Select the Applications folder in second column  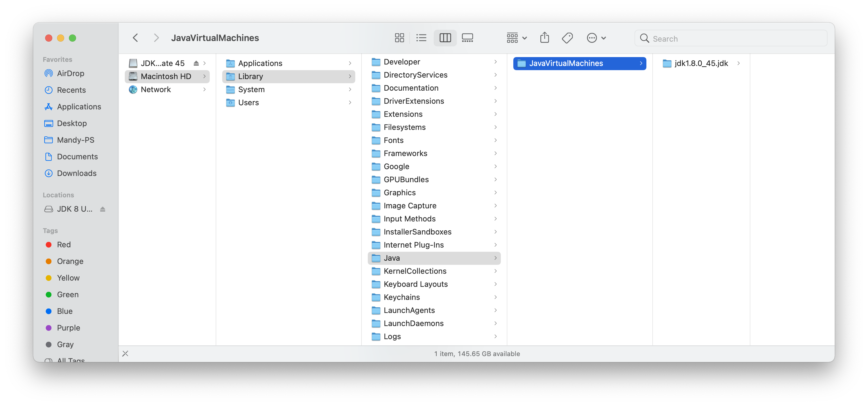pos(289,63)
